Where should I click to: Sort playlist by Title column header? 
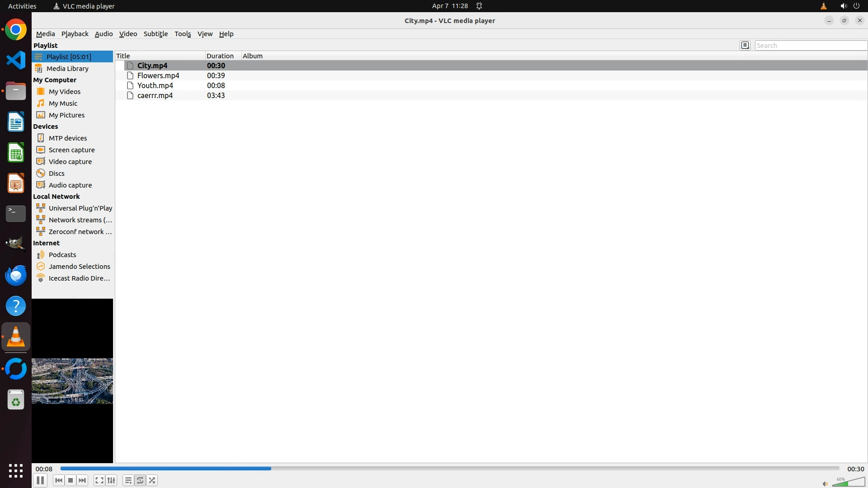pyautogui.click(x=123, y=56)
